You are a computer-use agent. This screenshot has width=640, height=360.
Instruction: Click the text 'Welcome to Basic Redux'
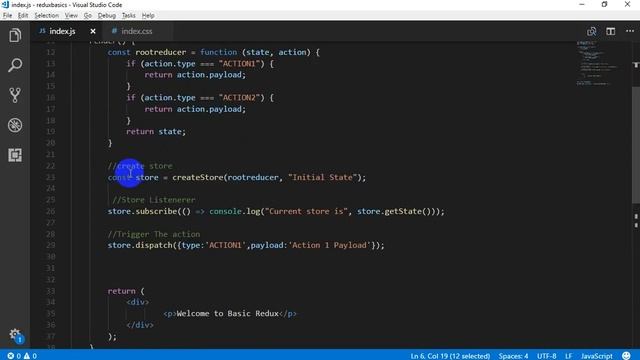pos(227,313)
